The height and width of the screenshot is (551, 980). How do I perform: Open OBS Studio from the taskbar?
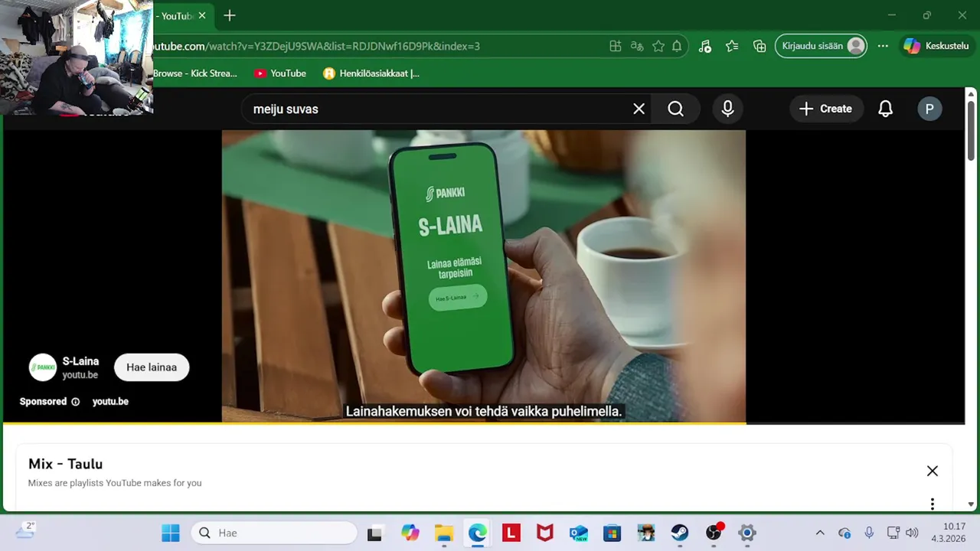(714, 533)
